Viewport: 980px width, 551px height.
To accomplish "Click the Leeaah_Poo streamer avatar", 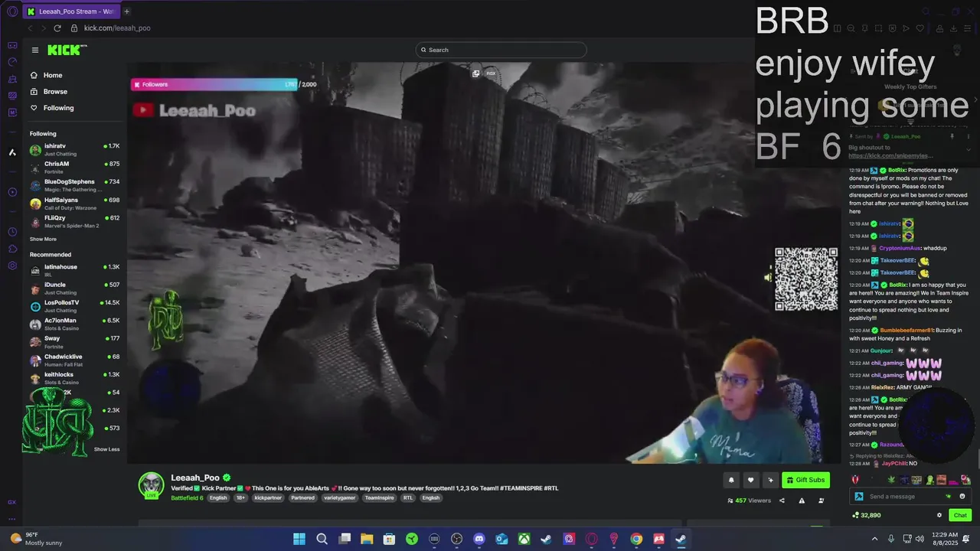I will point(151,485).
